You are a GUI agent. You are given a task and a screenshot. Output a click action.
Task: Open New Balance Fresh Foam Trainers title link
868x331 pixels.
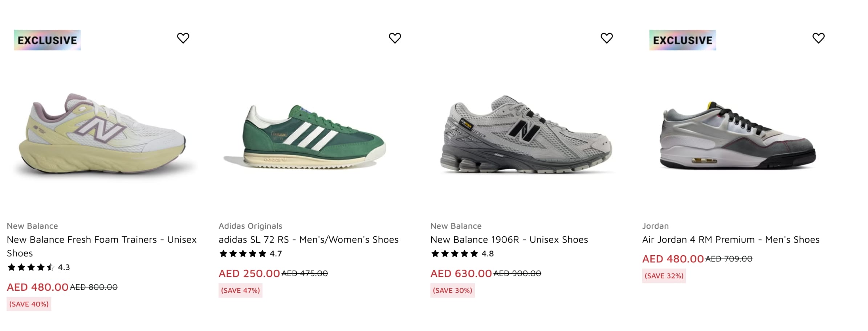pos(102,240)
